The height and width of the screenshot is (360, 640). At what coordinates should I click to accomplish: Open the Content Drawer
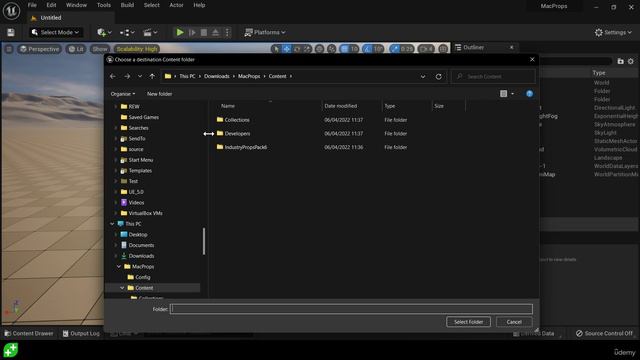click(29, 333)
